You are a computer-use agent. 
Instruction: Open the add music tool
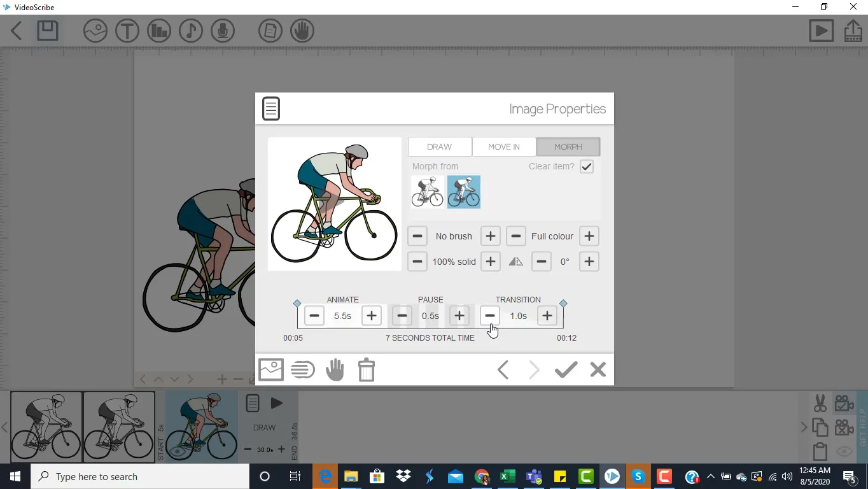[x=191, y=31]
